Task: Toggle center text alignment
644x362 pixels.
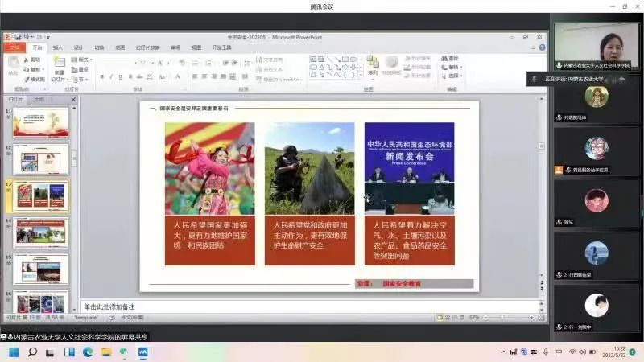Action: pyautogui.click(x=204, y=76)
